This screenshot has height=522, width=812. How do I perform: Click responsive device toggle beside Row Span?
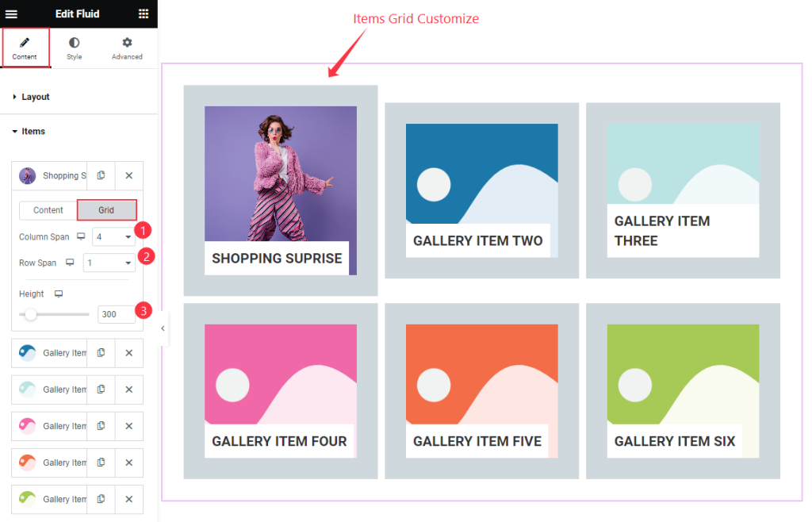[70, 262]
